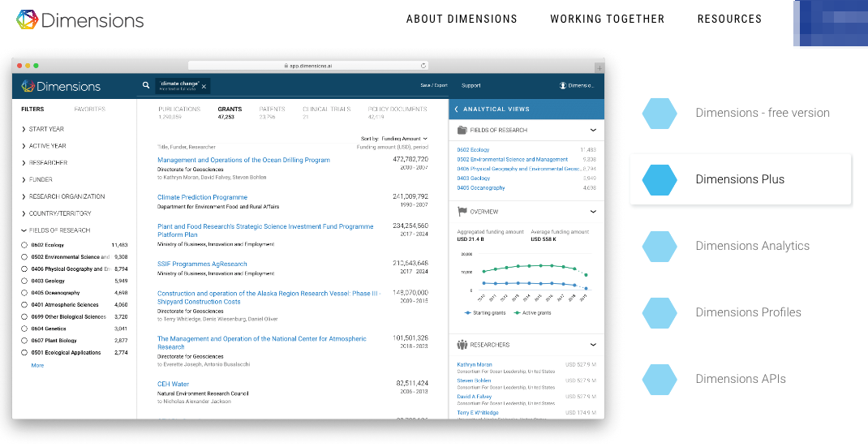This screenshot has height=447, width=868.
Task: Click the hexagon next to Dimensions Plus
Action: (660, 179)
